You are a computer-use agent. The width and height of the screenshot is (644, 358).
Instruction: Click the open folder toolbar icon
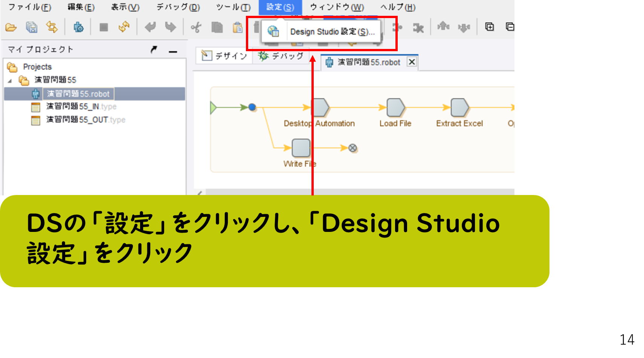(x=11, y=27)
